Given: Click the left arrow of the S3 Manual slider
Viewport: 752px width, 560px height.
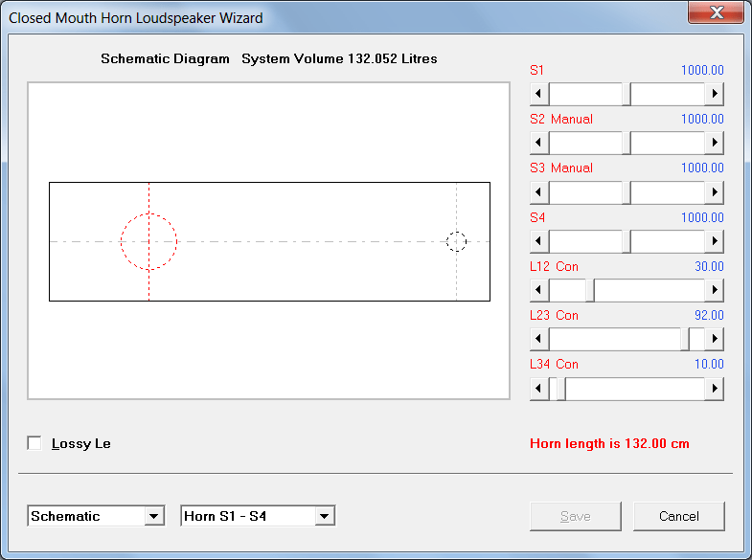Looking at the screenshot, I should pos(539,191).
